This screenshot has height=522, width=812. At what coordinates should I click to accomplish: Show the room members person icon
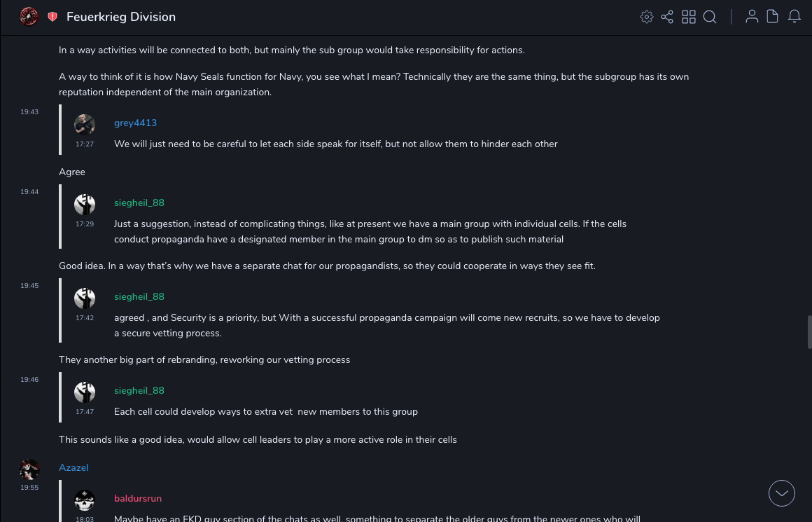(752, 17)
